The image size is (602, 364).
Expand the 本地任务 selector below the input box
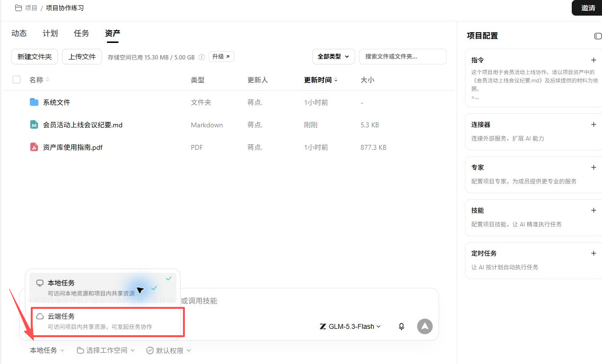(x=47, y=350)
